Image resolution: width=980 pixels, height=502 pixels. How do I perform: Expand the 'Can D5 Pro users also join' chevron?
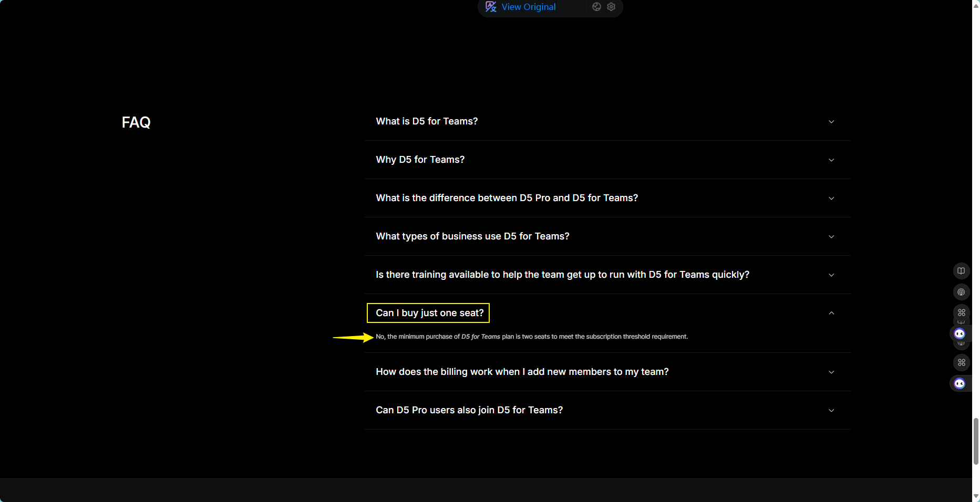point(831,411)
